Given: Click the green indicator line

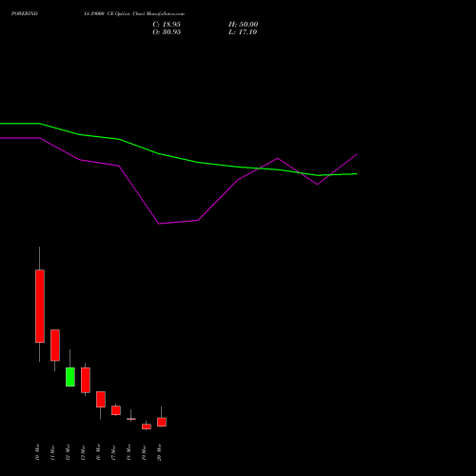Looking at the screenshot, I should (159, 153).
